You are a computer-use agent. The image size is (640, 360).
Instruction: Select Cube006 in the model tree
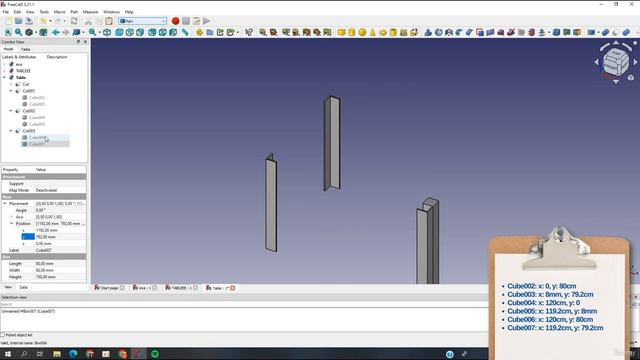click(37, 138)
